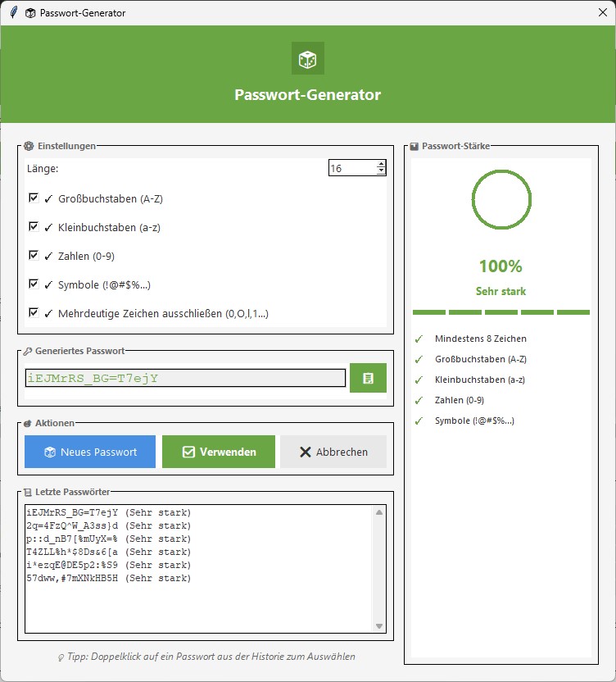The width and height of the screenshot is (616, 682).
Task: Click the green check beside strength-panel Symbole criterion
Action: [419, 421]
